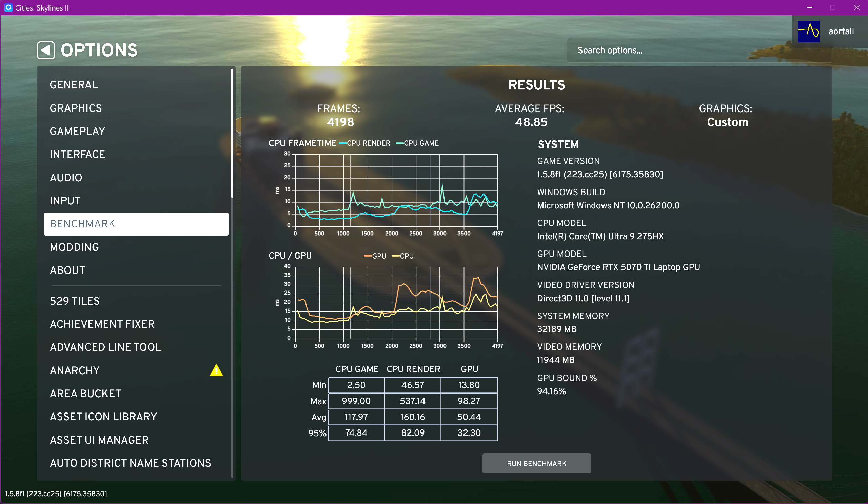Click the Cities: Skylines II title bar icon

coord(8,7)
